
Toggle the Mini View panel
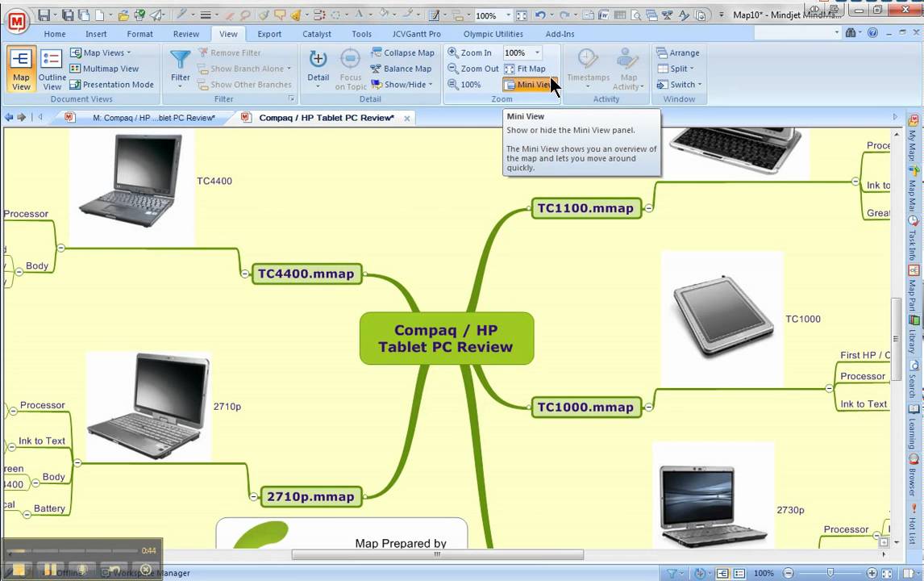click(x=528, y=85)
